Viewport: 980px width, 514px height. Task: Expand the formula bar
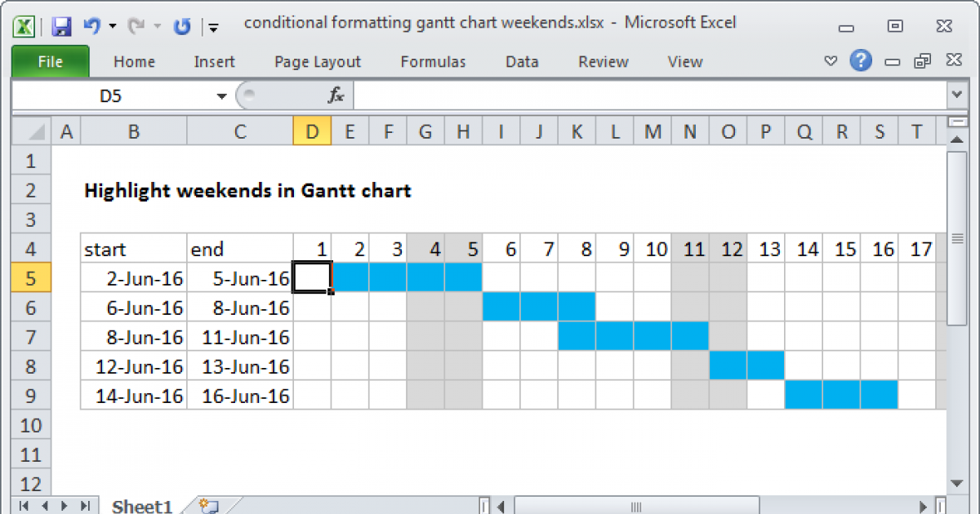pos(957,96)
